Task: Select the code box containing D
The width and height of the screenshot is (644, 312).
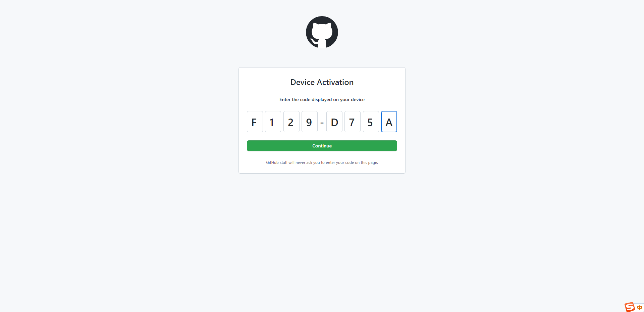Action: point(334,122)
